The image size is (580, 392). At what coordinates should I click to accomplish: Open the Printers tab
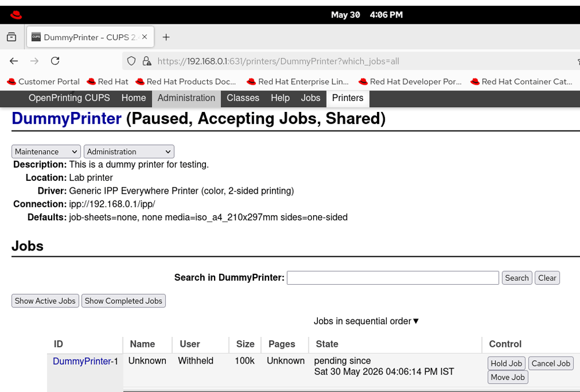[347, 98]
